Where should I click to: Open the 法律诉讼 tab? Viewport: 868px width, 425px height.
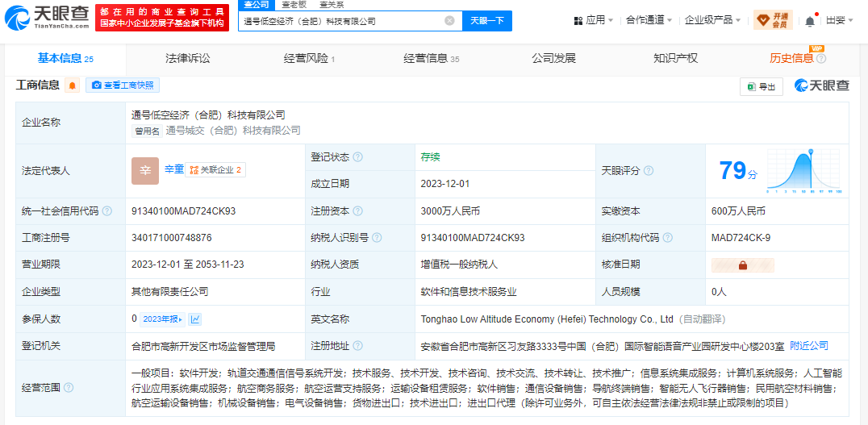(x=188, y=59)
